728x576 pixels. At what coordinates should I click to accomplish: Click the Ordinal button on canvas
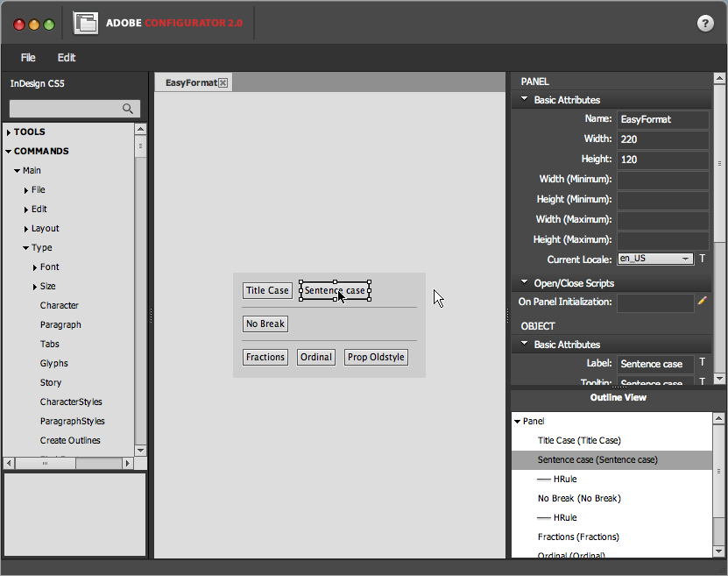coord(316,357)
